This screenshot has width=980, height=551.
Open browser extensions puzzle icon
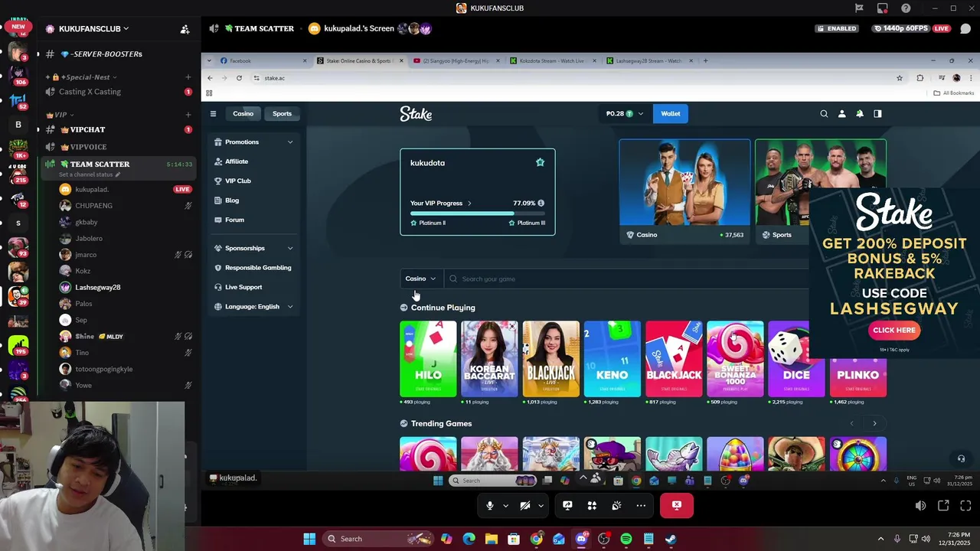[920, 78]
